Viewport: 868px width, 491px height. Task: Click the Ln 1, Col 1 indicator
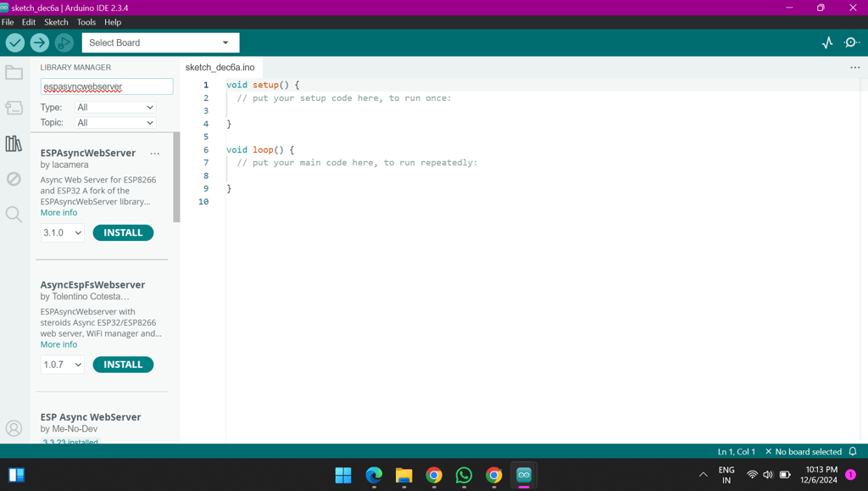737,452
